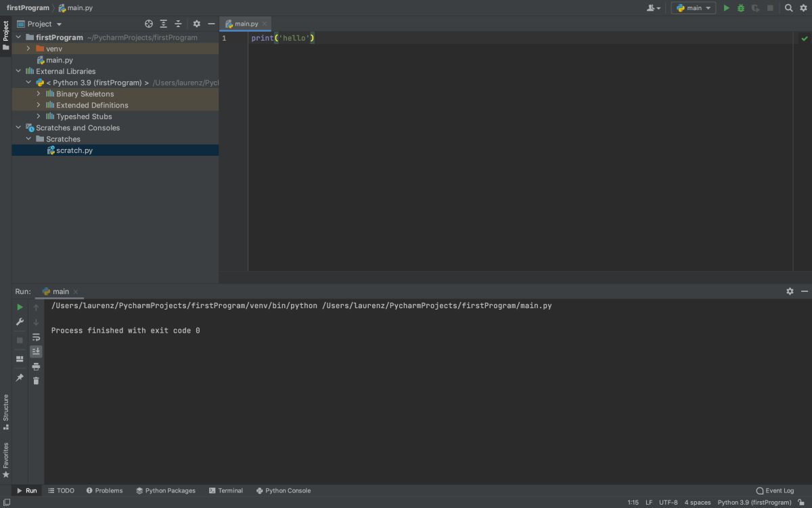The image size is (812, 508).
Task: Run main with coverage icon
Action: click(x=755, y=8)
